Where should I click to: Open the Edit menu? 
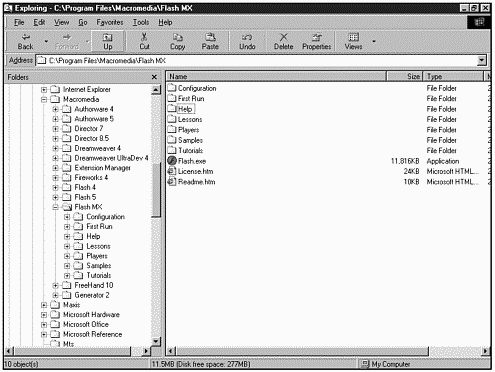click(x=39, y=22)
